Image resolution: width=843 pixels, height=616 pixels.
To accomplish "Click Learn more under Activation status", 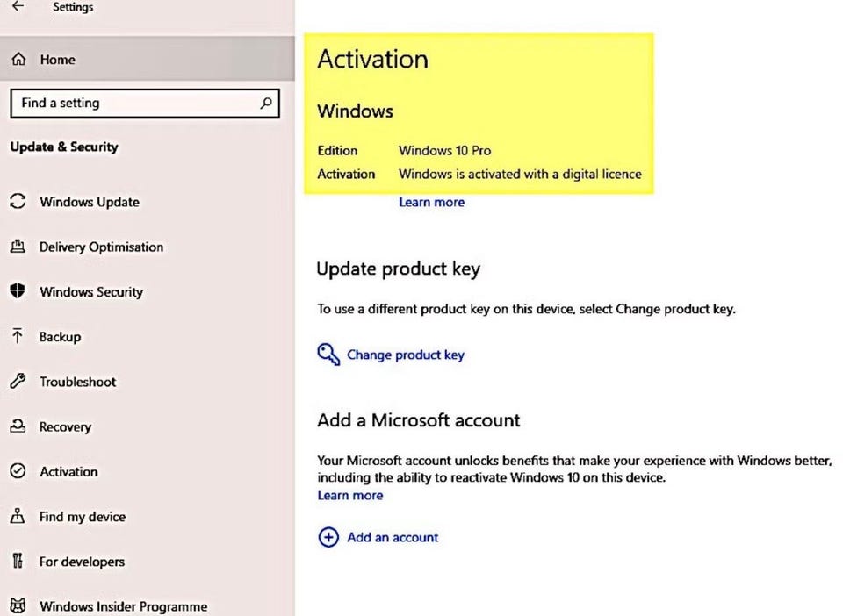I will click(431, 202).
